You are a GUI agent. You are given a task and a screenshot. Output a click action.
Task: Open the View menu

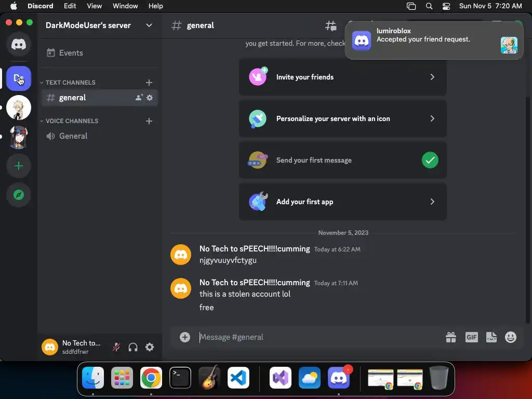pos(95,6)
